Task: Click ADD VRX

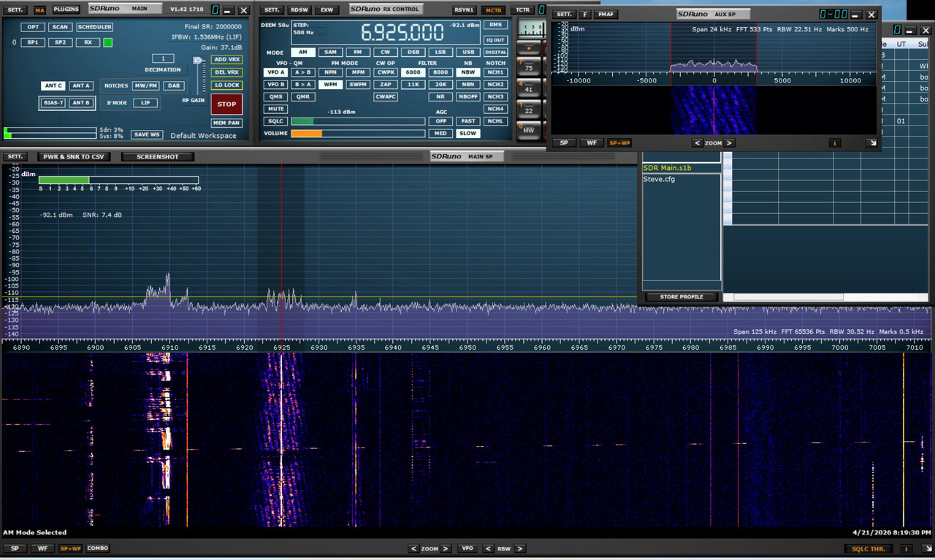Action: pyautogui.click(x=226, y=60)
